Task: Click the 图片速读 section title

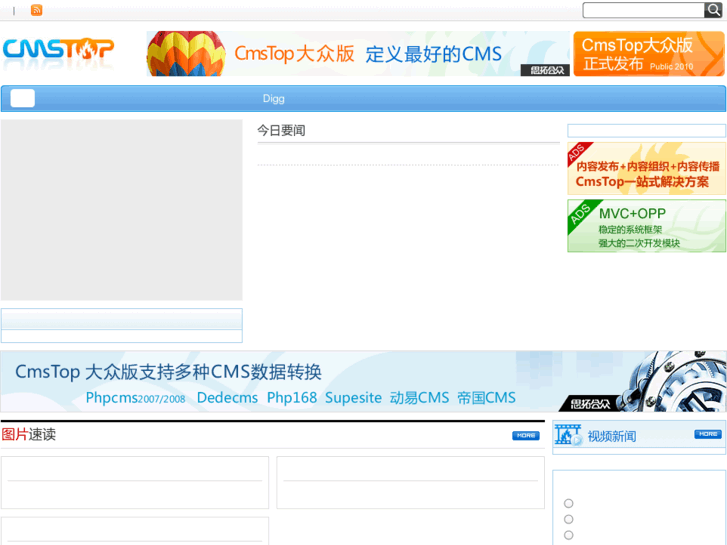Action: pos(28,435)
